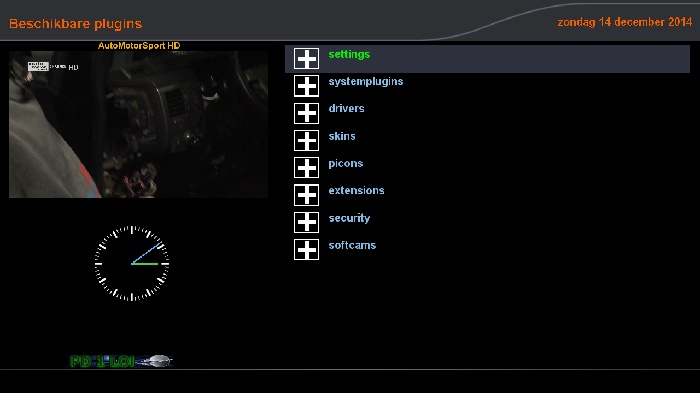Expand the systemplugins plus icon
The image size is (700, 393).
(x=306, y=86)
